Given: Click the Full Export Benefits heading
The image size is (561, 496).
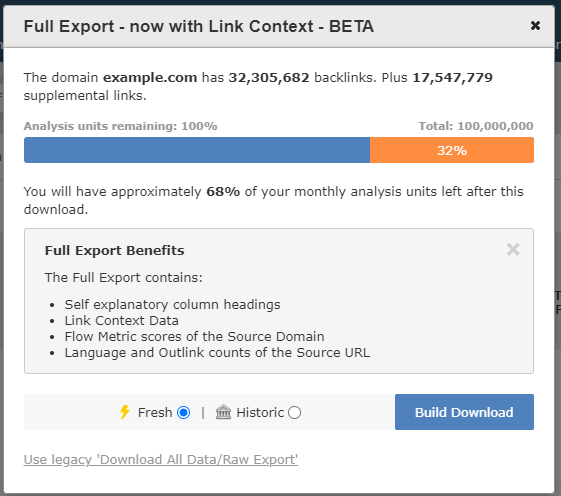Looking at the screenshot, I should pos(114,251).
